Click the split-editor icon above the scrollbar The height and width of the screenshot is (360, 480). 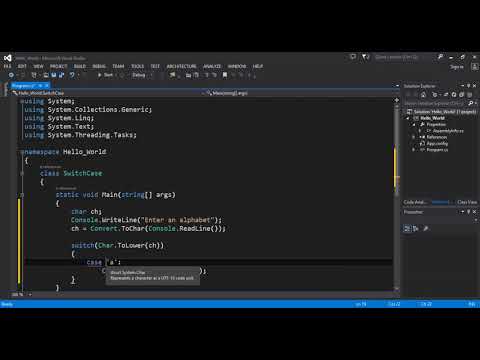pyautogui.click(x=397, y=100)
